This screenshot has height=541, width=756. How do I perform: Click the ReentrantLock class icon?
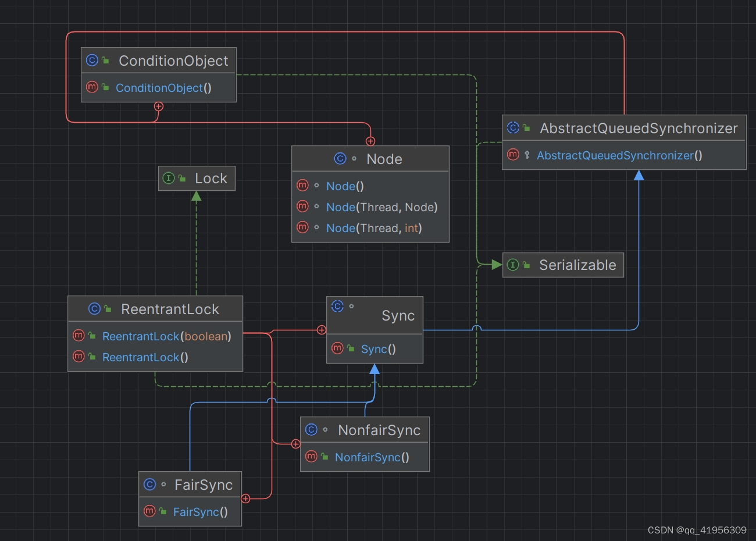pos(94,309)
